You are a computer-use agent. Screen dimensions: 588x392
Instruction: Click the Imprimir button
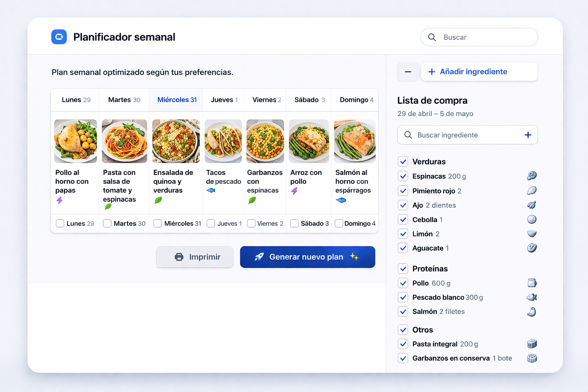click(x=195, y=257)
